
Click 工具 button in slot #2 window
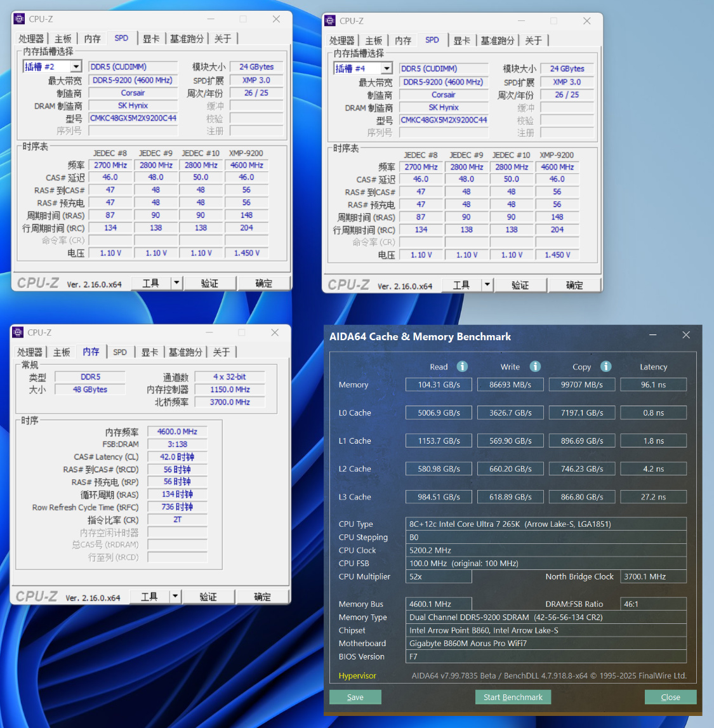(151, 283)
